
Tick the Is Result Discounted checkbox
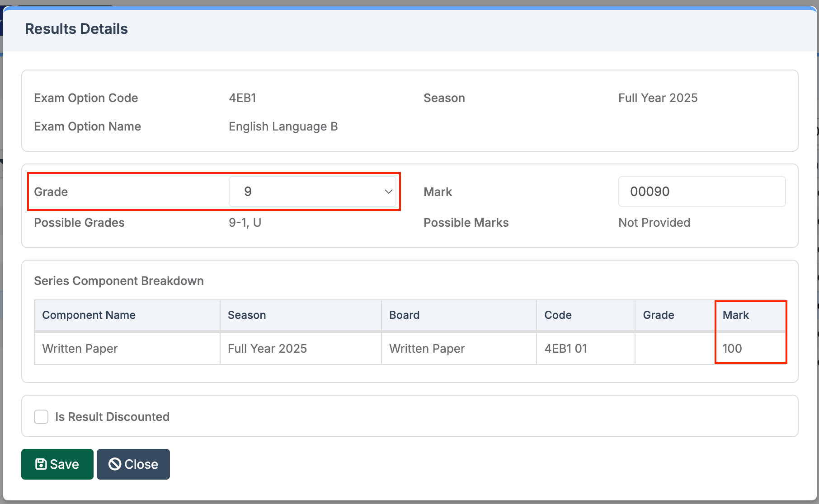[x=41, y=417]
